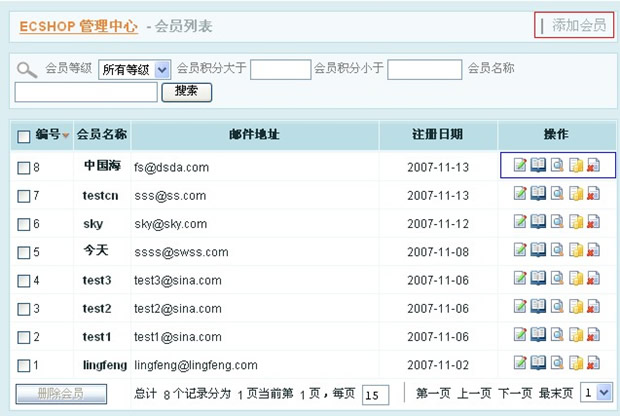Click the red X delete icon for lingfeng
This screenshot has height=416, width=620.
pos(593,364)
